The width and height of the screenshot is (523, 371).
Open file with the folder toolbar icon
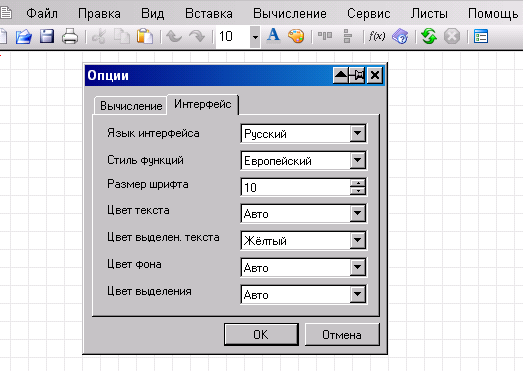click(x=24, y=36)
